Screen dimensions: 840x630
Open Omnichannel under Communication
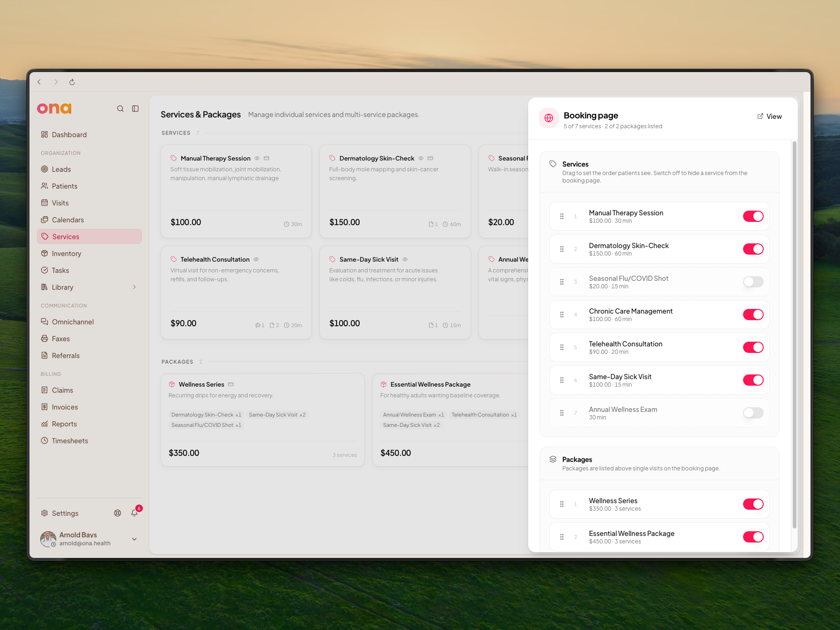click(x=89, y=322)
